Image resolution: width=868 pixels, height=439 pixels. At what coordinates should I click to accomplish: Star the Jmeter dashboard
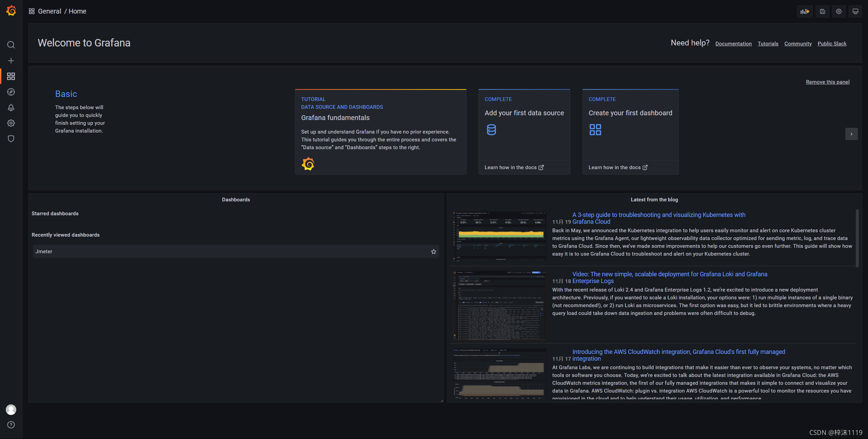433,252
